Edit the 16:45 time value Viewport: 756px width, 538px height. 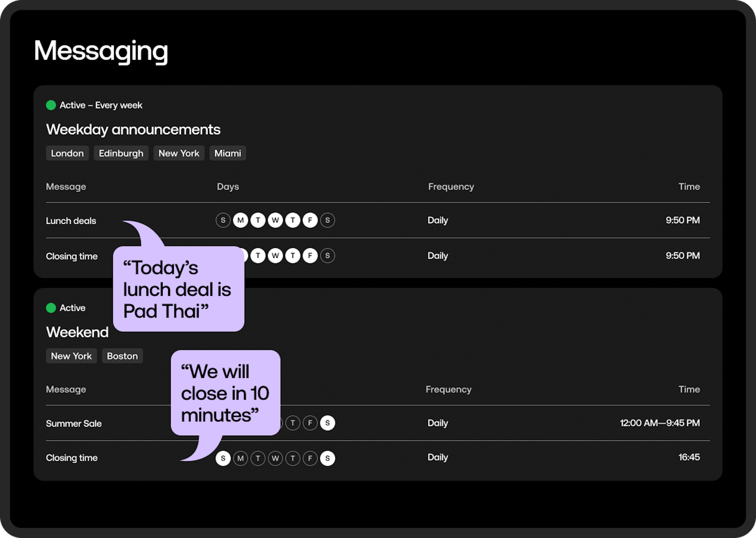689,457
